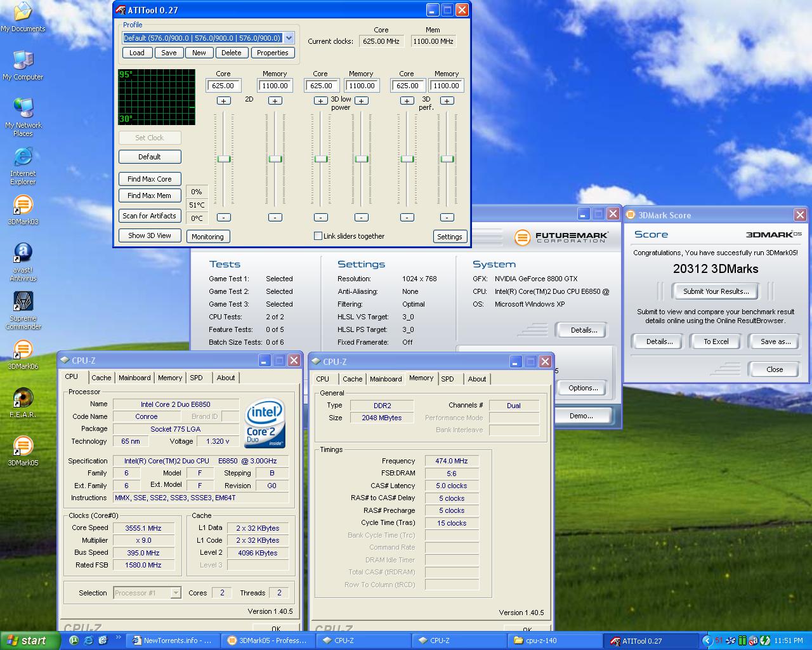This screenshot has height=650, width=812.
Task: Decrease the 3D perf. Memory clock with minus
Action: coord(447,217)
